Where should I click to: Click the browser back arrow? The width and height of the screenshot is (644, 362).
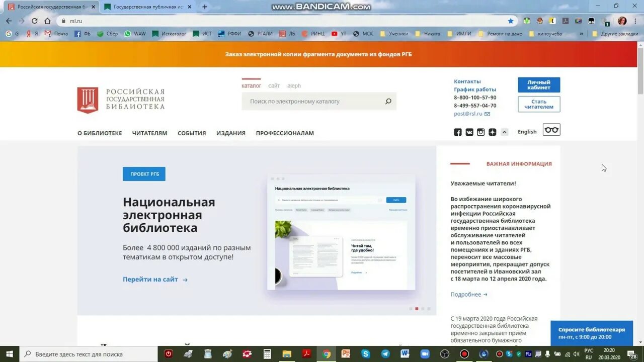(x=9, y=21)
